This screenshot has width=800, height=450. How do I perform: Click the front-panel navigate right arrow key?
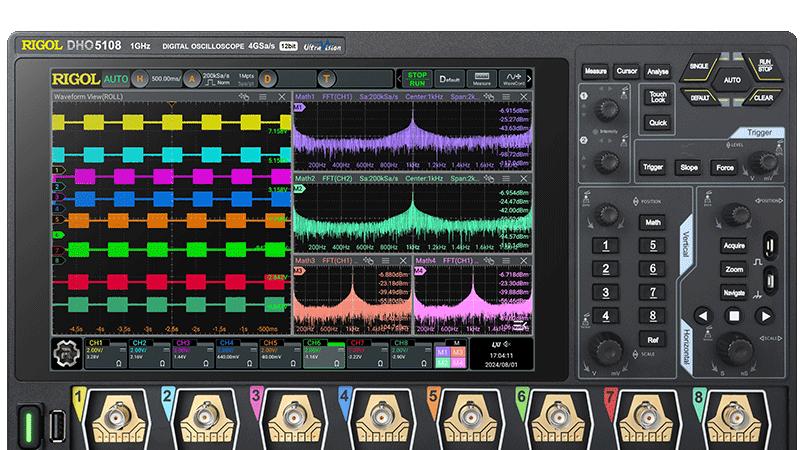tap(765, 316)
